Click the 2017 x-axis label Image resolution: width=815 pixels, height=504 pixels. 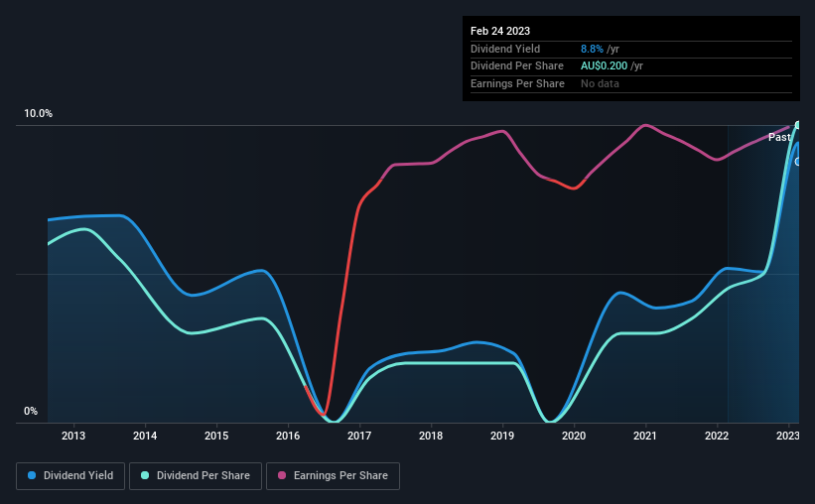(x=359, y=436)
